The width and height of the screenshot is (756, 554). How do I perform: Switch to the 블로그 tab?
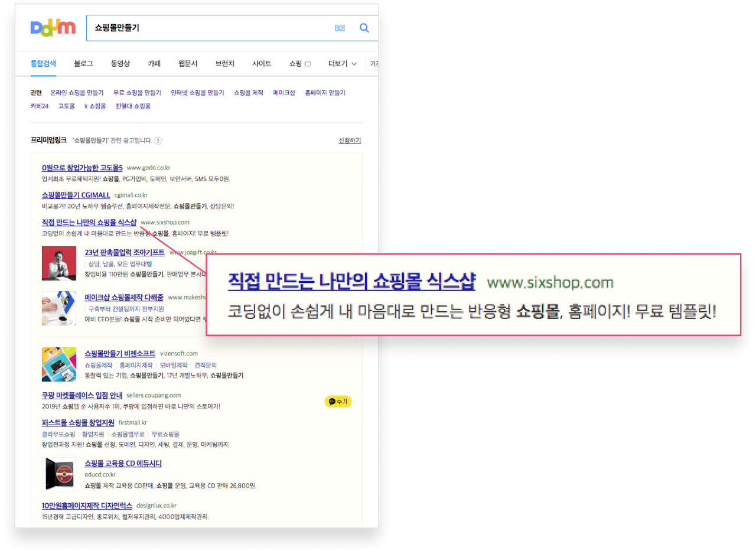point(83,63)
